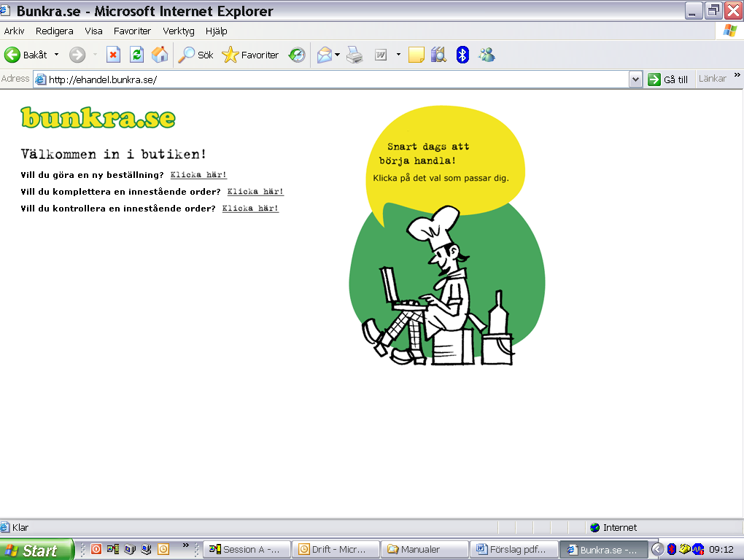Open the Messenger people icon

tap(487, 55)
